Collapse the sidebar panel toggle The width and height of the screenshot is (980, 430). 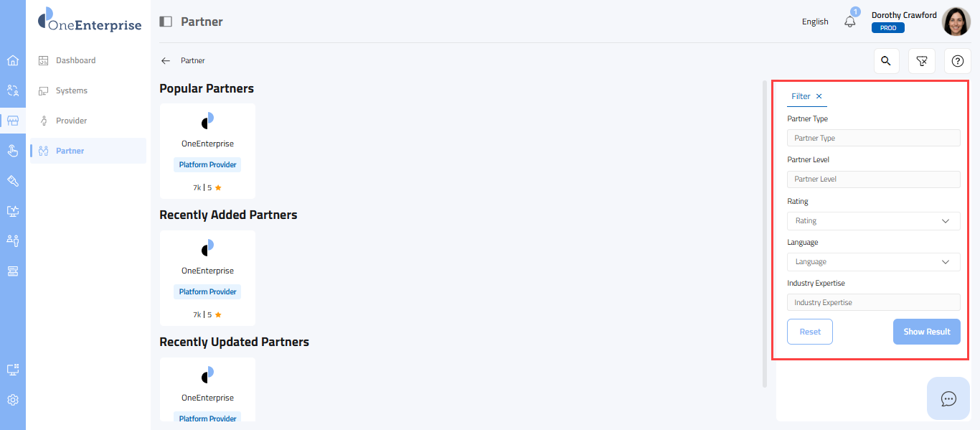click(166, 22)
